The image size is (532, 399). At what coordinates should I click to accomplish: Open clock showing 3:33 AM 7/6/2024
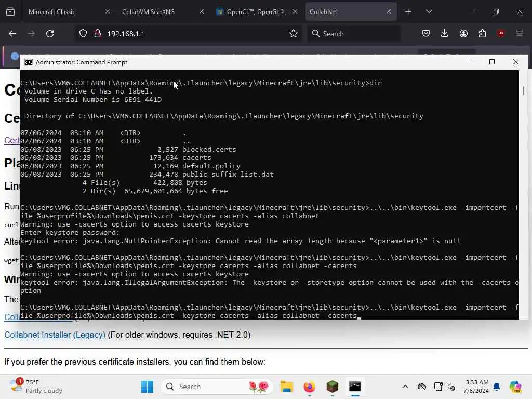[476, 387]
